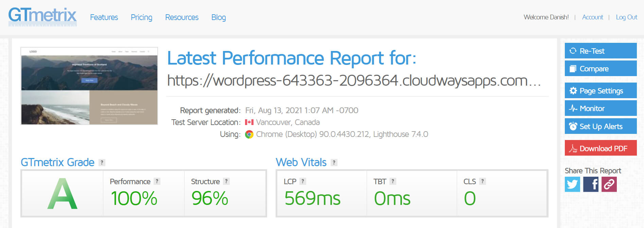Show help tooltip for LCP metric

pos(303,181)
